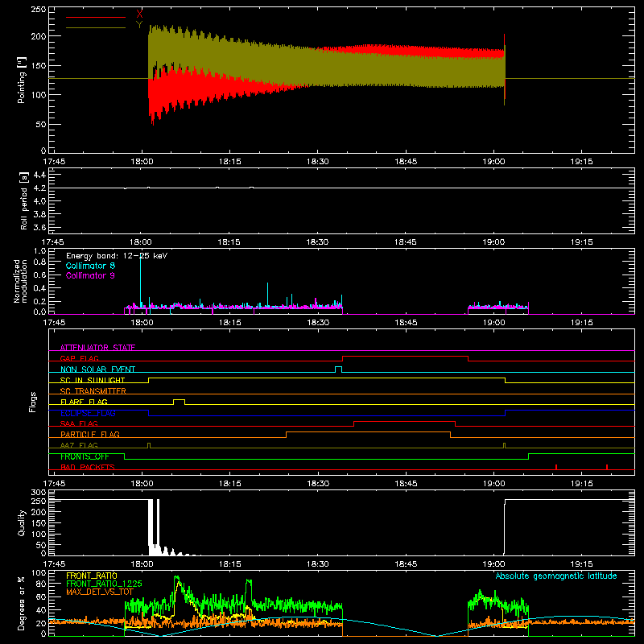
Task: Select the PARTICLE_FLAG label
Action: point(90,434)
